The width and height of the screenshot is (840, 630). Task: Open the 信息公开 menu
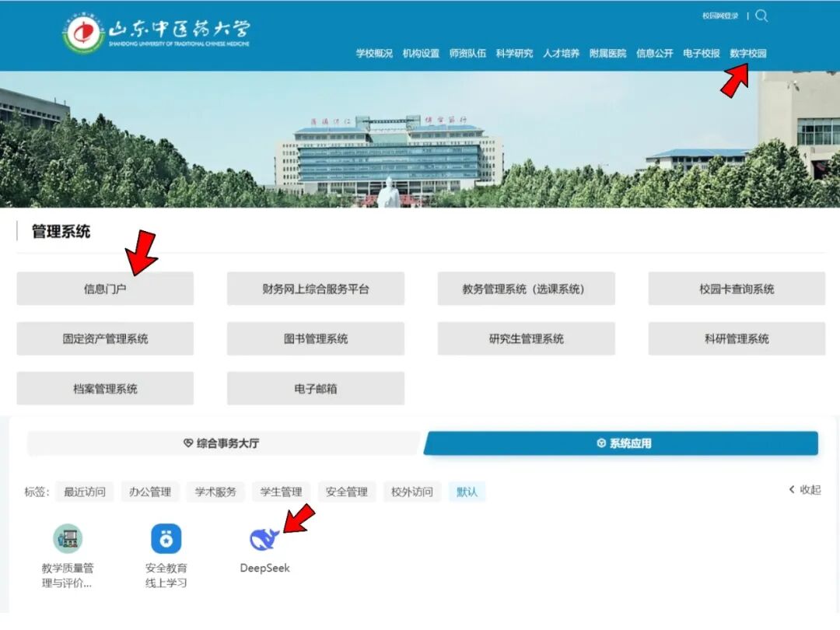point(654,53)
